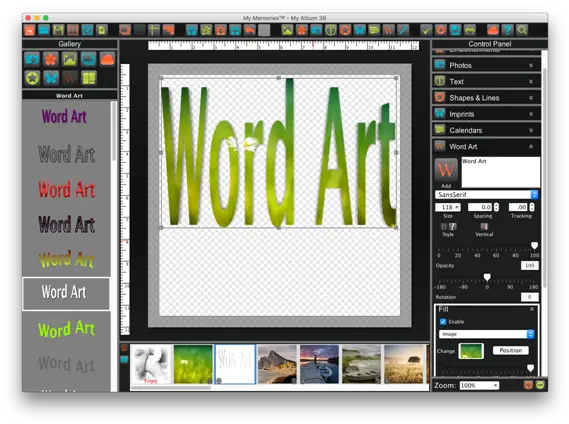
Task: Click the orange cloud icon in top toolbar
Action: [493, 30]
